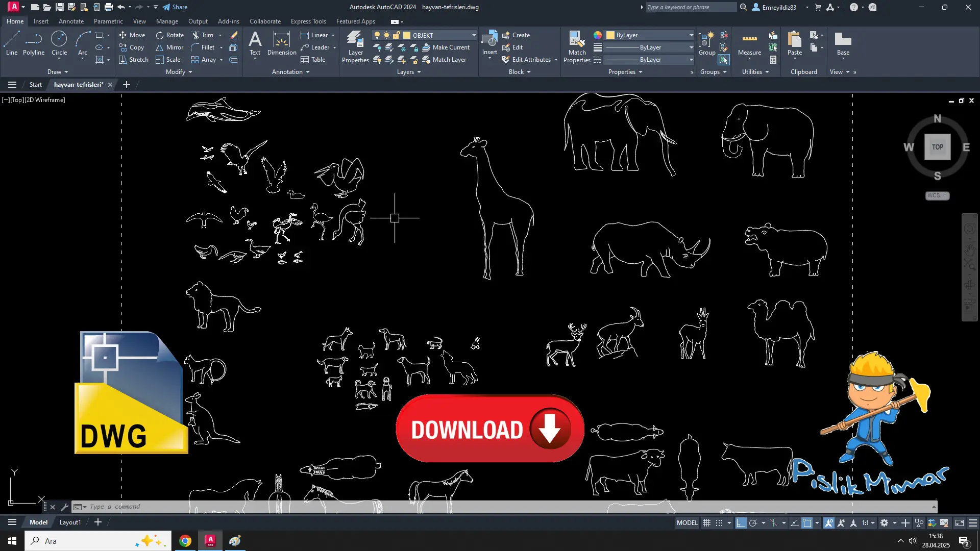Screen dimensions: 980x551
Task: Toggle ortho mode in status bar
Action: (741, 523)
